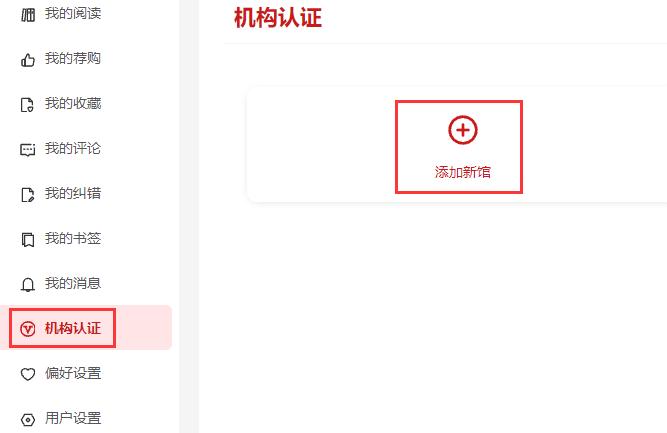Select the favorites document icon beside 我的收藏
The width and height of the screenshot is (667, 433).
point(28,105)
